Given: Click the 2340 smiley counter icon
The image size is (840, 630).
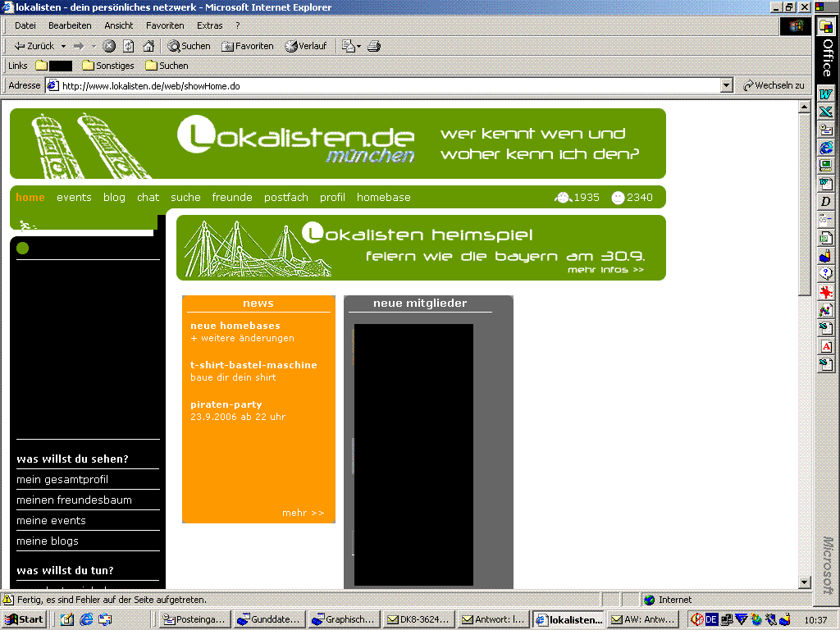Looking at the screenshot, I should pyautogui.click(x=618, y=198).
